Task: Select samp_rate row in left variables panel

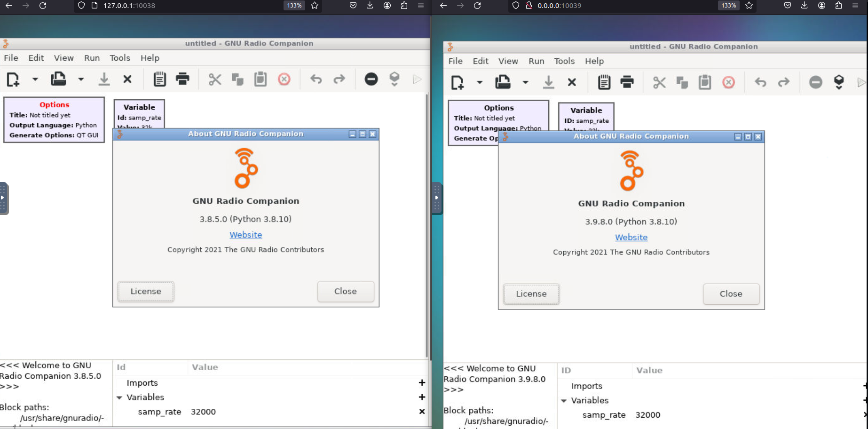Action: (271, 412)
